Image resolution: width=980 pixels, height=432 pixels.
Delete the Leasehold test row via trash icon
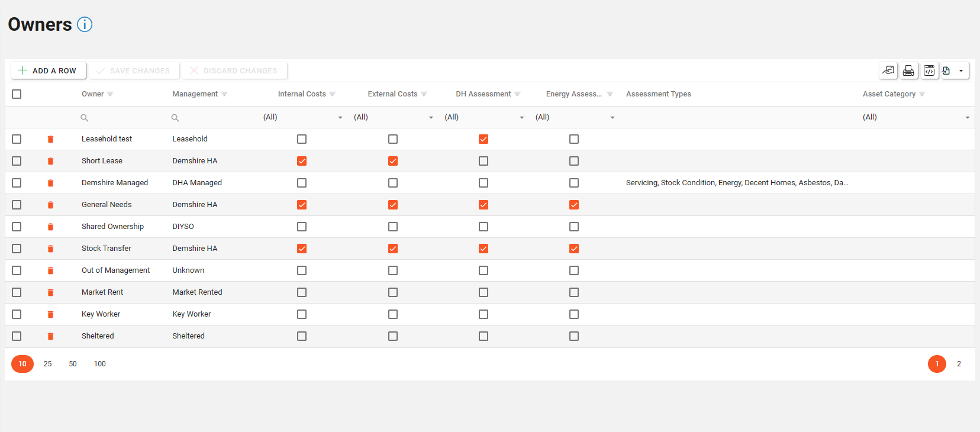click(x=50, y=139)
